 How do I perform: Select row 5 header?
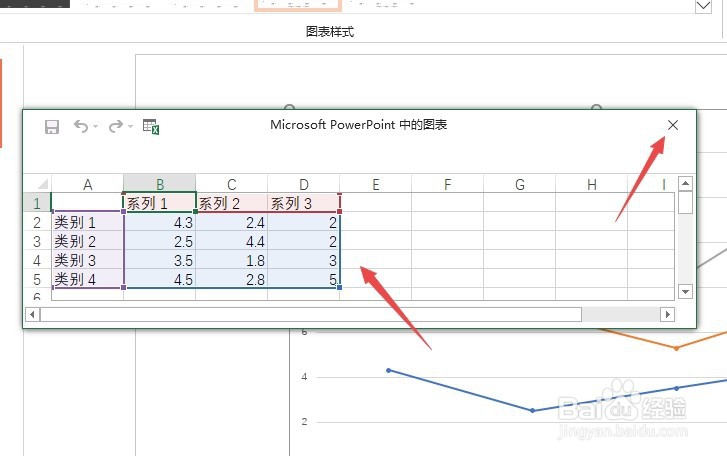tap(37, 279)
